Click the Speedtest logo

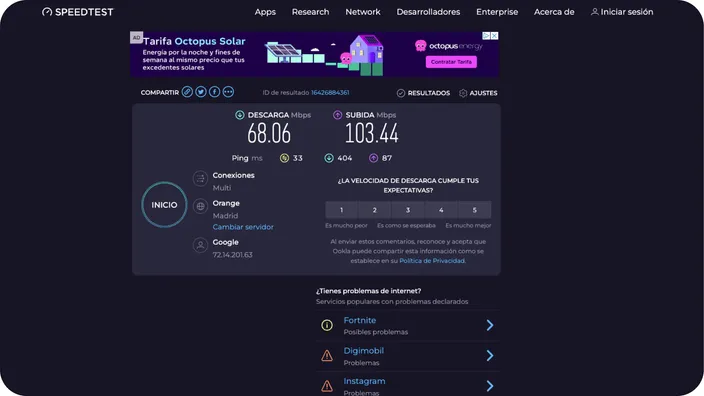click(x=77, y=12)
